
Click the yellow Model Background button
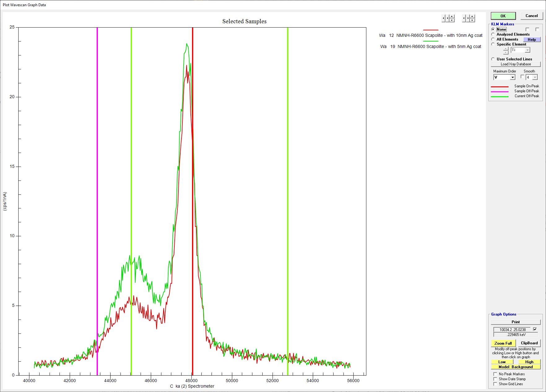516,367
